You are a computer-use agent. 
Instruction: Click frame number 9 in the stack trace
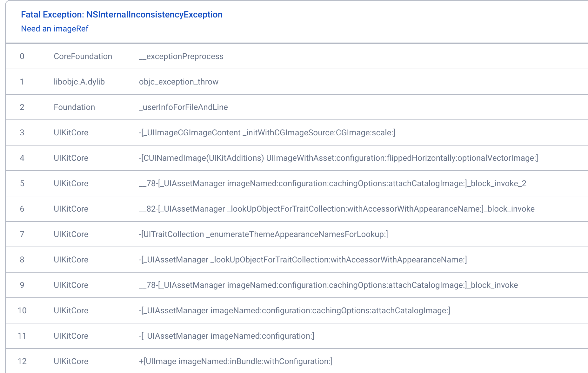pos(22,285)
